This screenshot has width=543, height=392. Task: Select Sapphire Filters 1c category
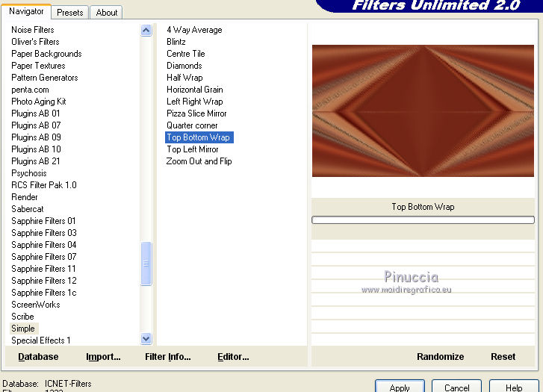43,293
